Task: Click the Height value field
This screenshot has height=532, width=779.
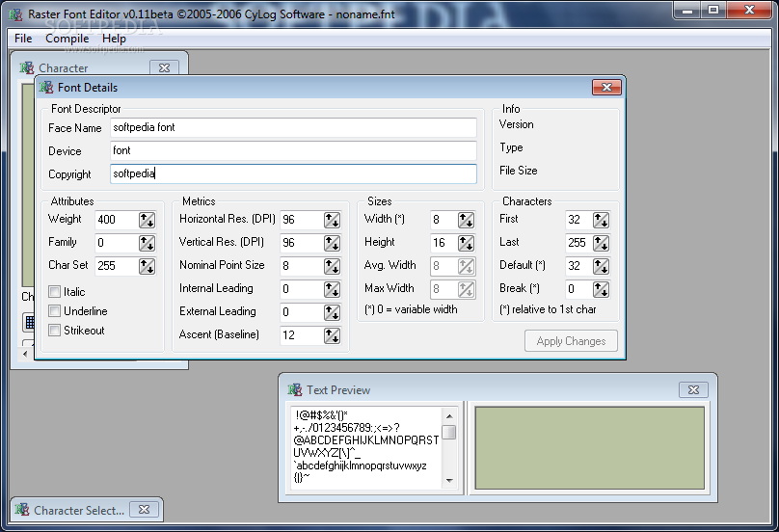Action: [x=443, y=243]
